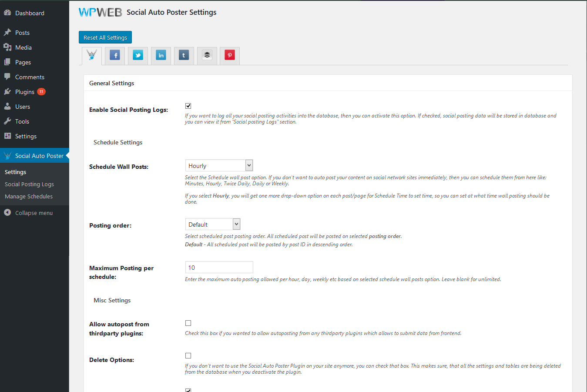This screenshot has height=392, width=587.
Task: Open the Schedule Wall Posts dropdown
Action: click(x=219, y=165)
